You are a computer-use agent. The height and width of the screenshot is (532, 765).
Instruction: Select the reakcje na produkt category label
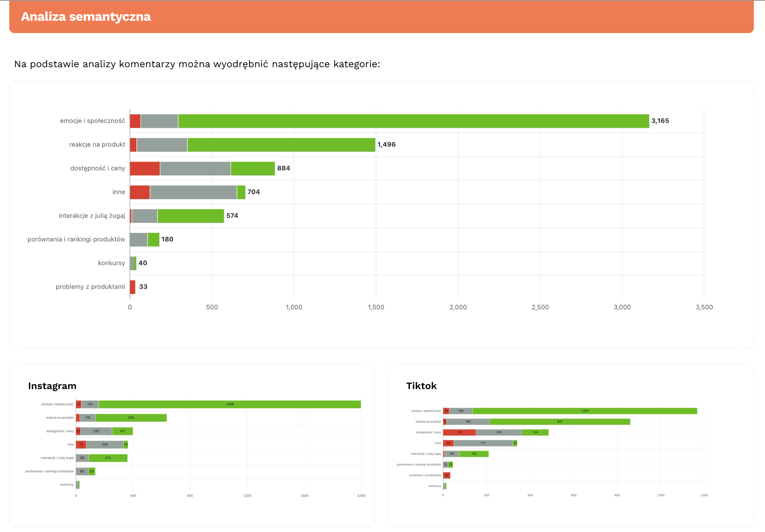[97, 145]
